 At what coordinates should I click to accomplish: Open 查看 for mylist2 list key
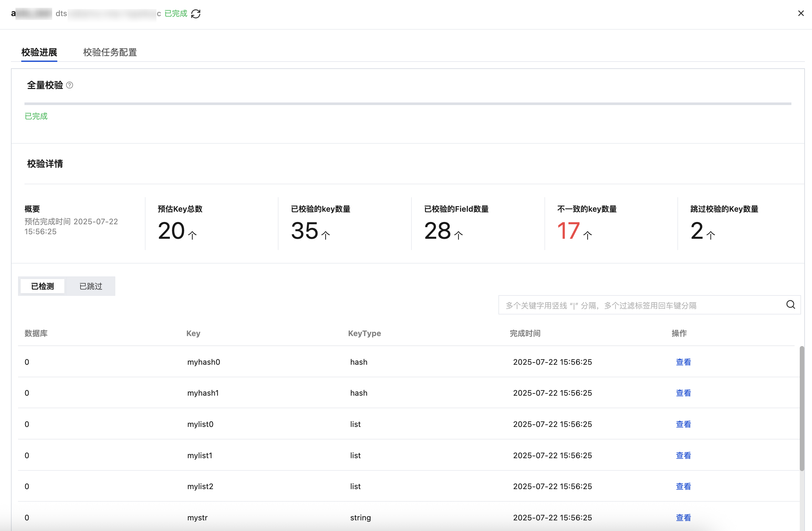pyautogui.click(x=683, y=486)
